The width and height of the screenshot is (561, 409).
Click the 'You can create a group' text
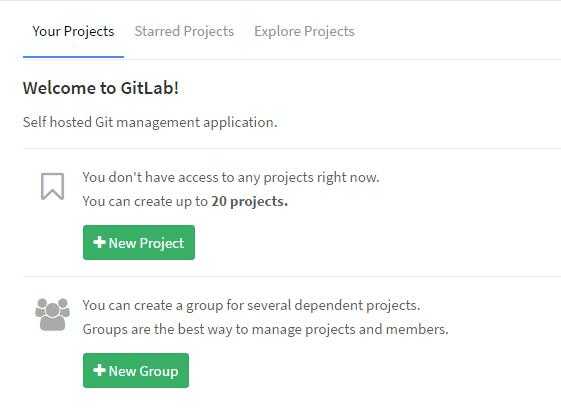click(x=251, y=306)
